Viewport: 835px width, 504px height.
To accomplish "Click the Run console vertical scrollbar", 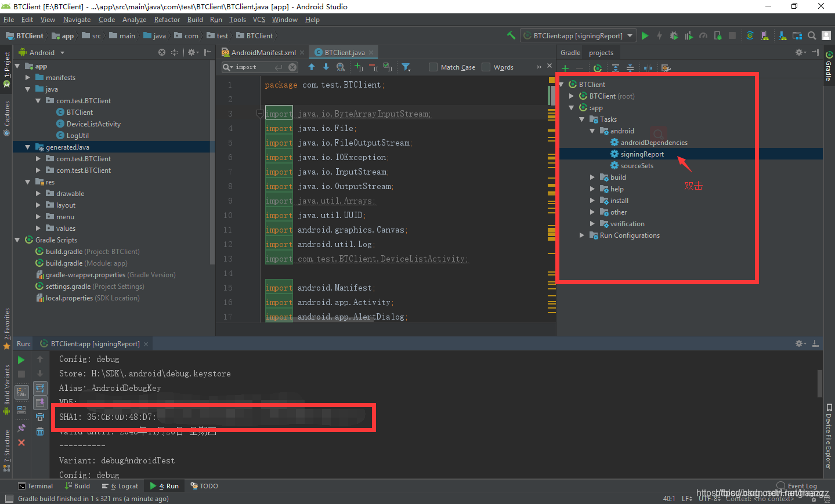I will coord(819,384).
